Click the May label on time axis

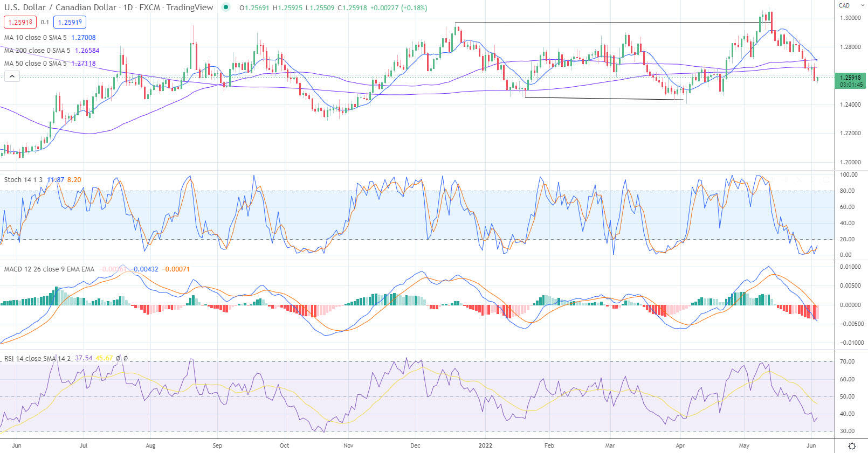coord(744,445)
